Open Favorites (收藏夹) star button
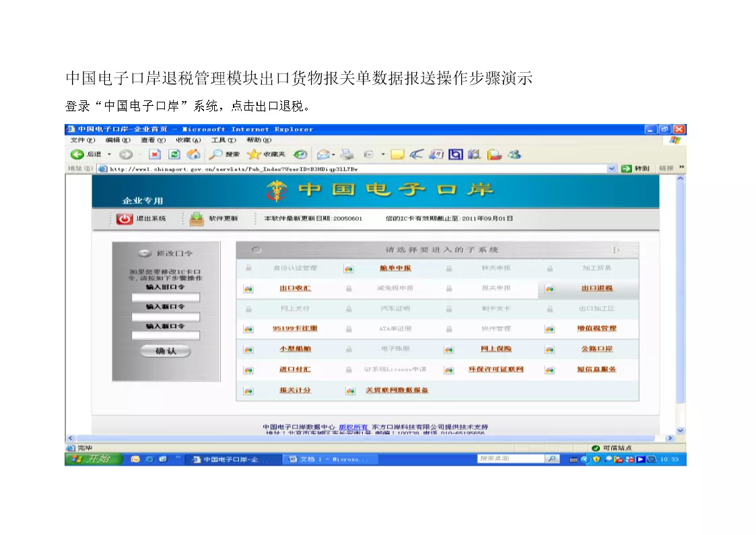 point(266,154)
